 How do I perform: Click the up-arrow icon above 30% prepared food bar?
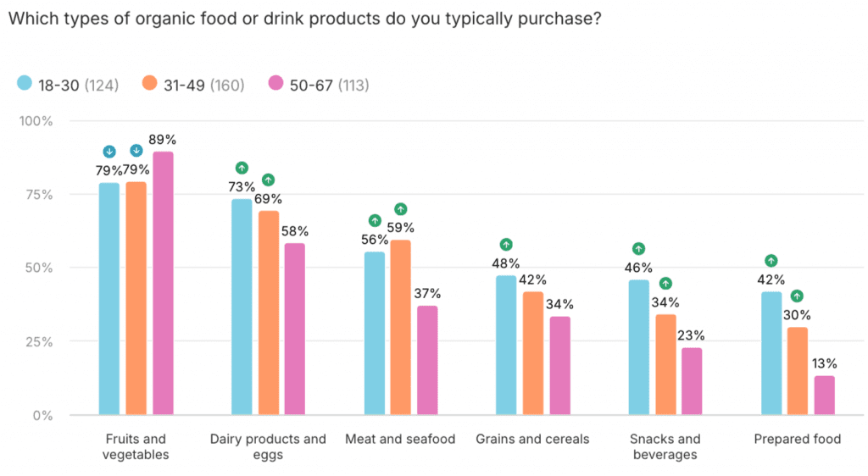coord(798,296)
